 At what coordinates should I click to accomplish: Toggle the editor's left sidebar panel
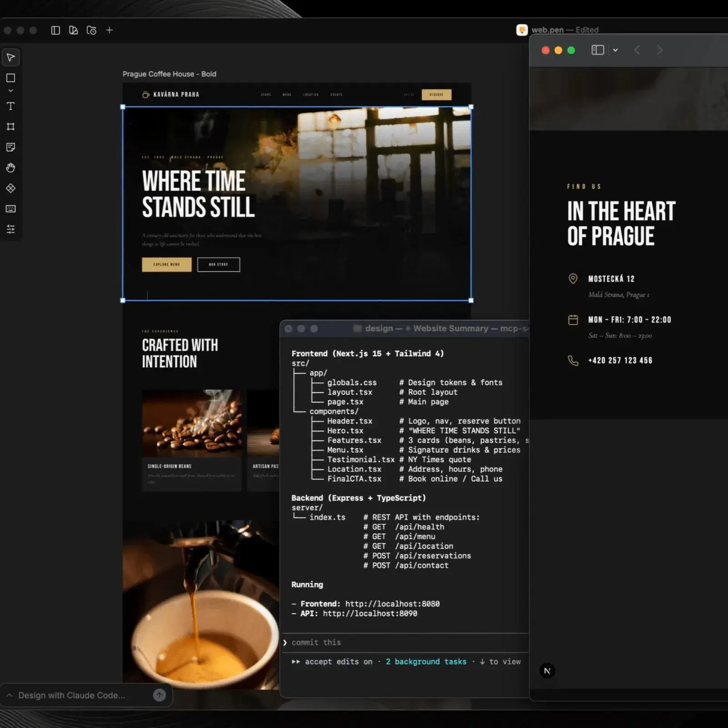tap(55, 30)
